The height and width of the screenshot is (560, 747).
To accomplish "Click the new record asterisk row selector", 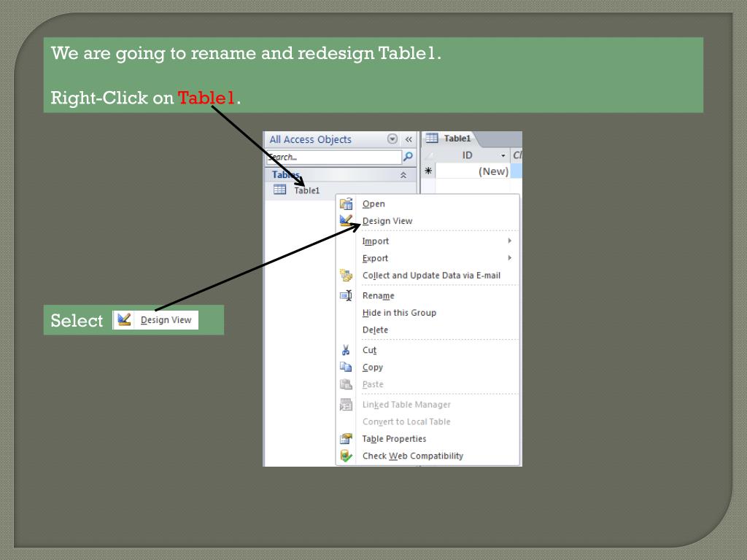I will pyautogui.click(x=428, y=171).
